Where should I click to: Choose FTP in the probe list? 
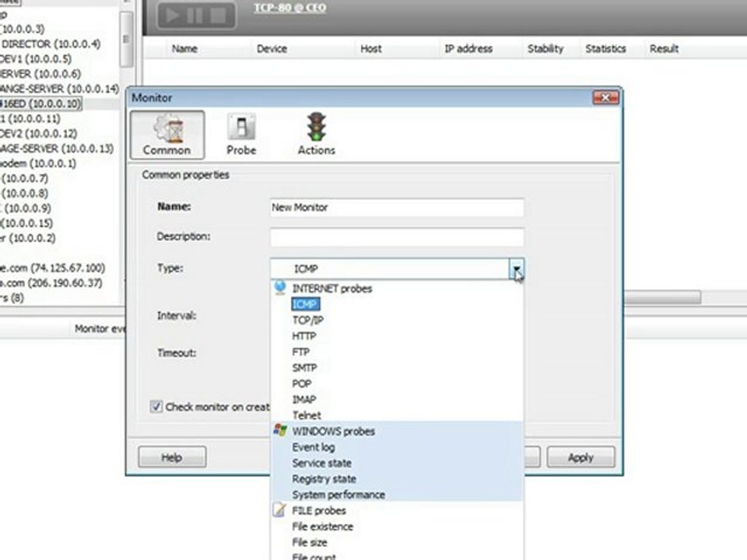(300, 352)
